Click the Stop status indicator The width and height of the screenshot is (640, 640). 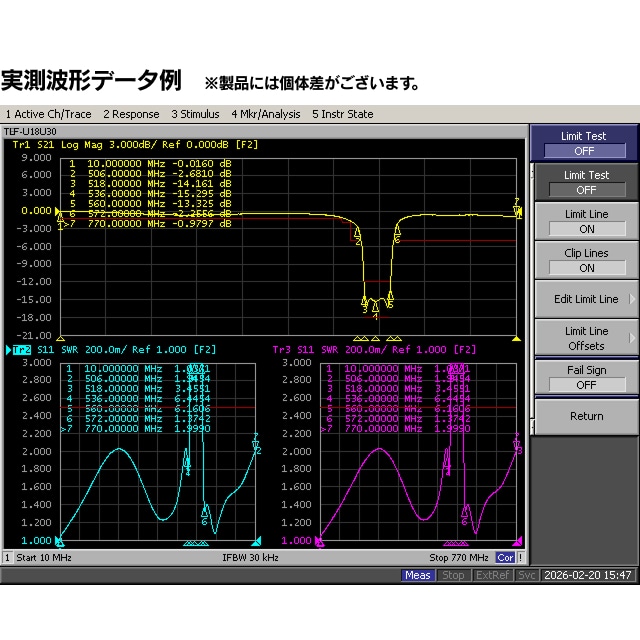pos(453,575)
